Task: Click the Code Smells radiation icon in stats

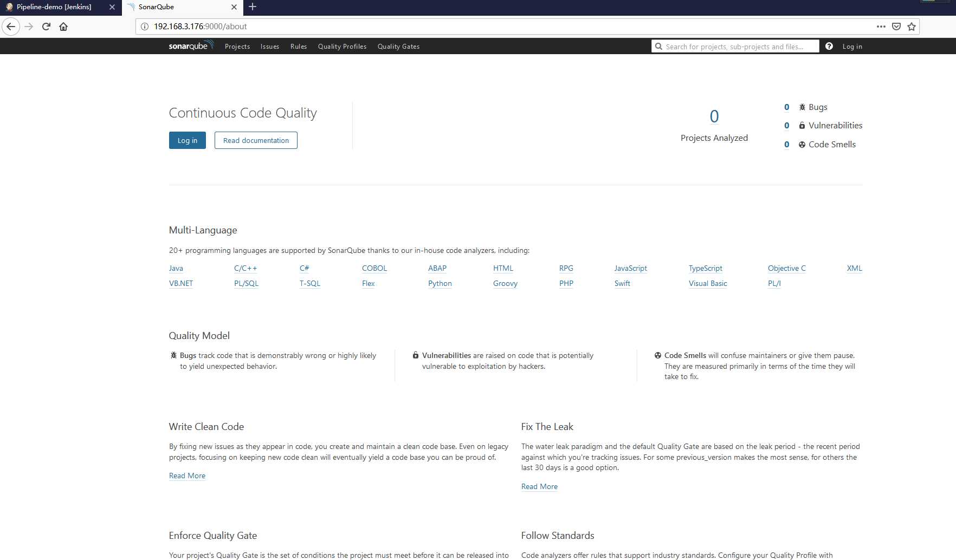Action: pos(802,145)
